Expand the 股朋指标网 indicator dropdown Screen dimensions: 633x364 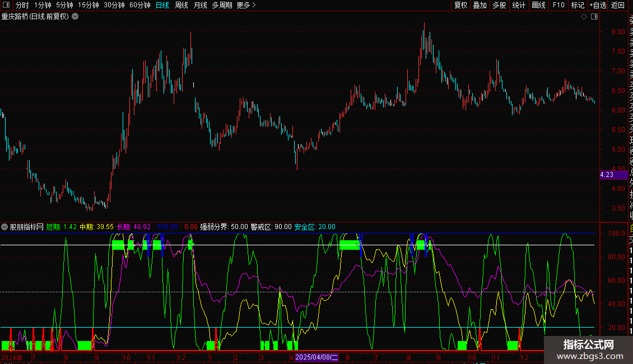pos(4,227)
